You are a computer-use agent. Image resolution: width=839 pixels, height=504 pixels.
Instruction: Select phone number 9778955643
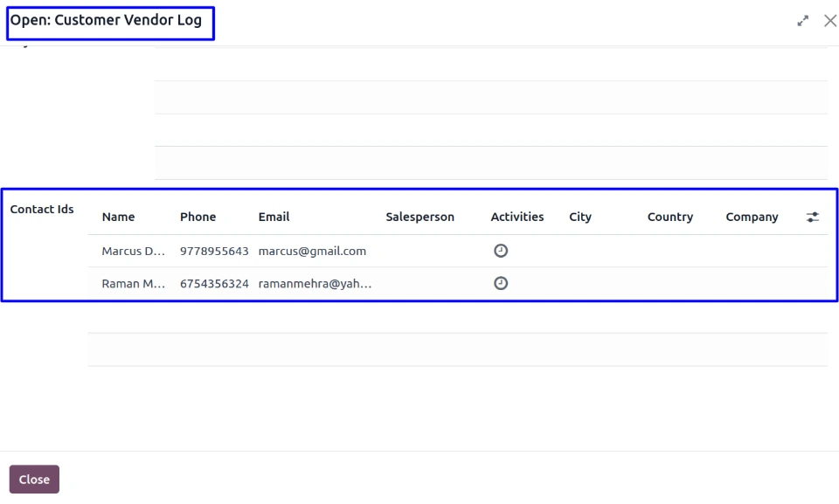click(x=214, y=252)
